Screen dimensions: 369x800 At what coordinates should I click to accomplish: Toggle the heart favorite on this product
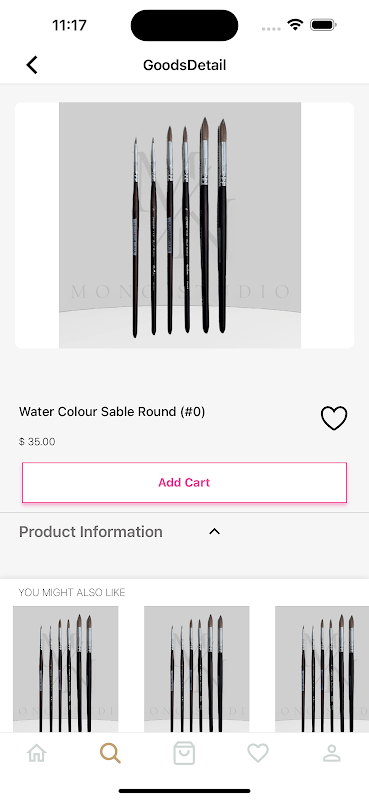(334, 418)
